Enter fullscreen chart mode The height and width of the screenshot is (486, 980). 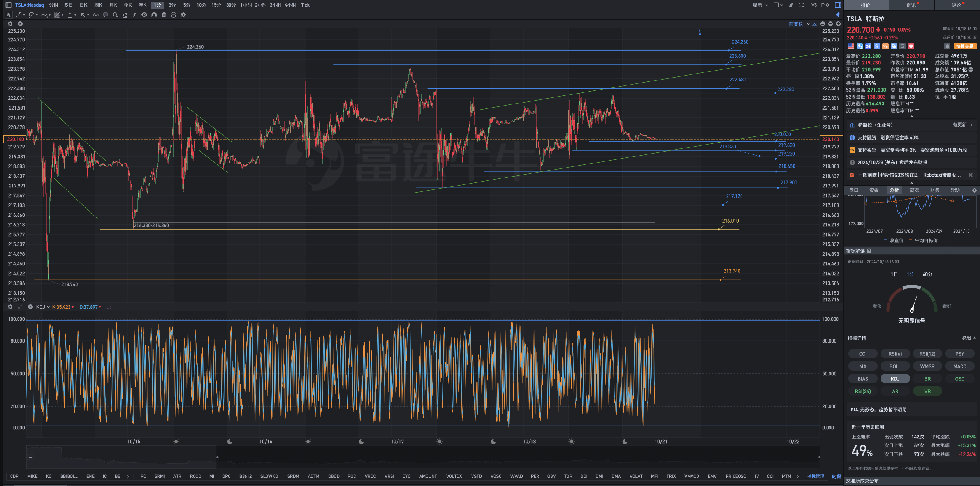801,5
